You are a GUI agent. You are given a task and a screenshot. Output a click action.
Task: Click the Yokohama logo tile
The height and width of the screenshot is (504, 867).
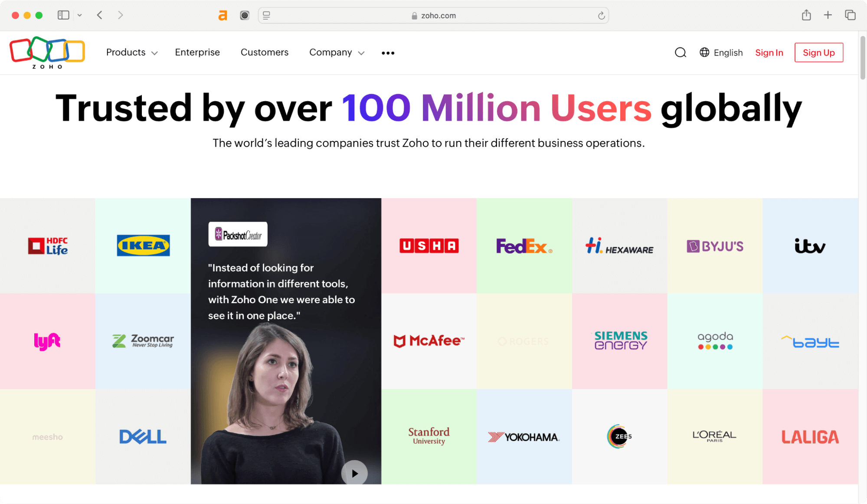pos(524,437)
